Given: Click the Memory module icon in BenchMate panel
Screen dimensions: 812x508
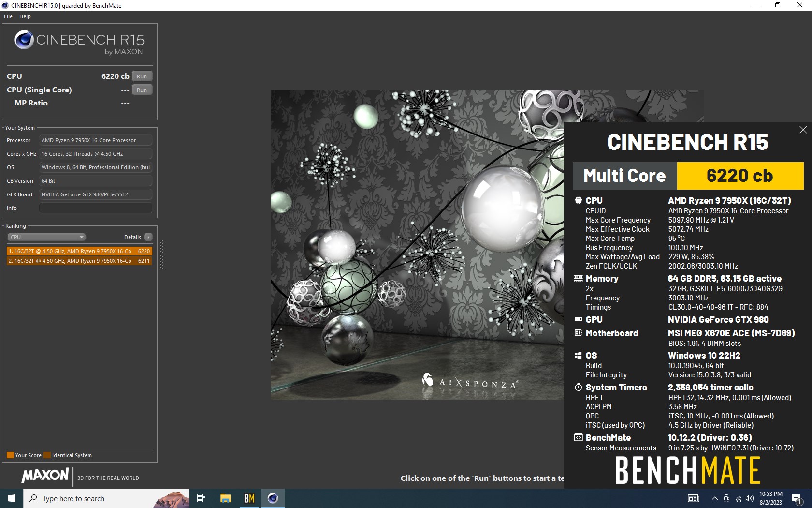Looking at the screenshot, I should point(578,278).
